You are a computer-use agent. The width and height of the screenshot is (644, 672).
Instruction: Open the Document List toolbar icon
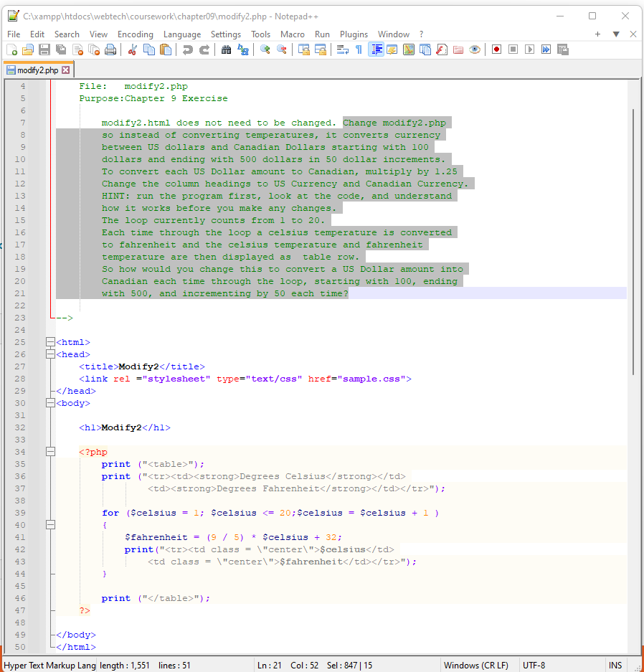point(425,49)
